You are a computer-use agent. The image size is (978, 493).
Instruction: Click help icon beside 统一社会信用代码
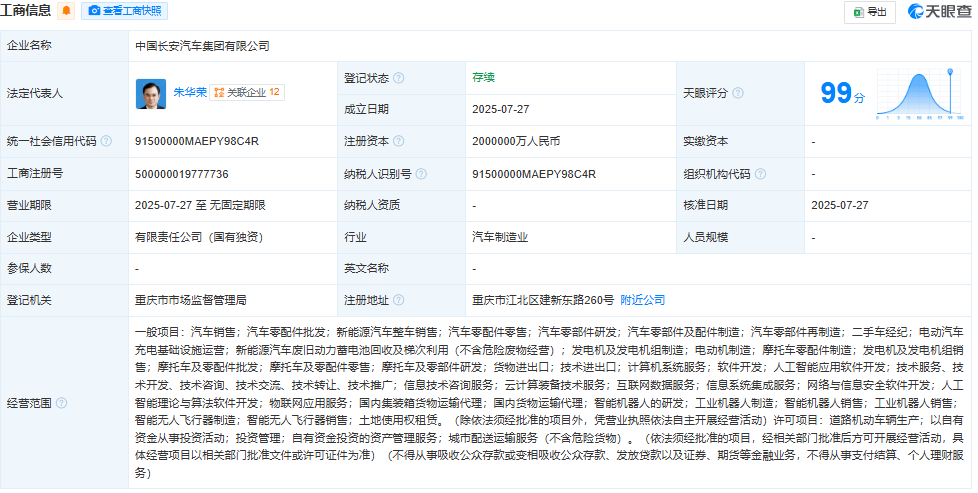click(x=106, y=141)
